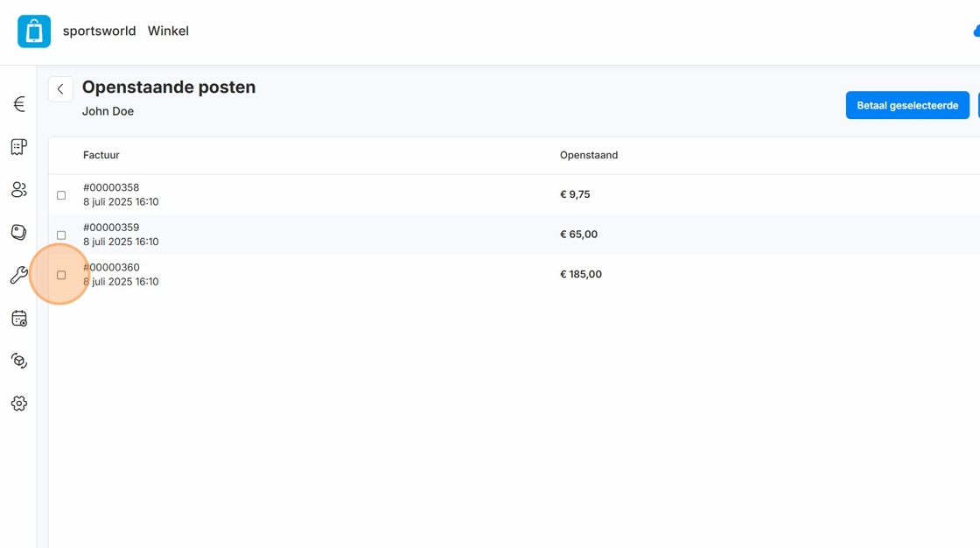Open the receipts icon in sidebar
The image size is (980, 548).
[18, 147]
